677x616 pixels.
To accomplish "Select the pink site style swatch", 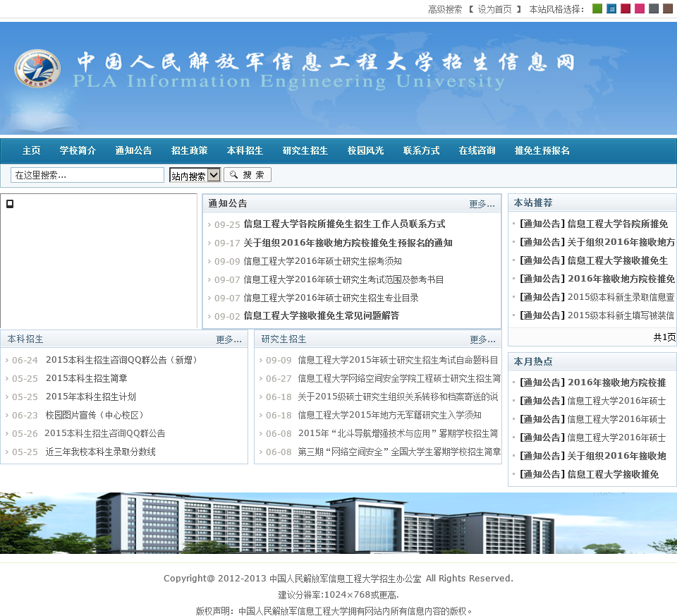I will [640, 8].
